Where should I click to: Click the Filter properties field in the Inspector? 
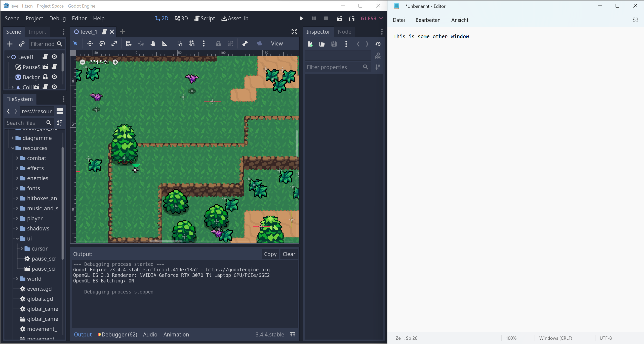pos(335,67)
